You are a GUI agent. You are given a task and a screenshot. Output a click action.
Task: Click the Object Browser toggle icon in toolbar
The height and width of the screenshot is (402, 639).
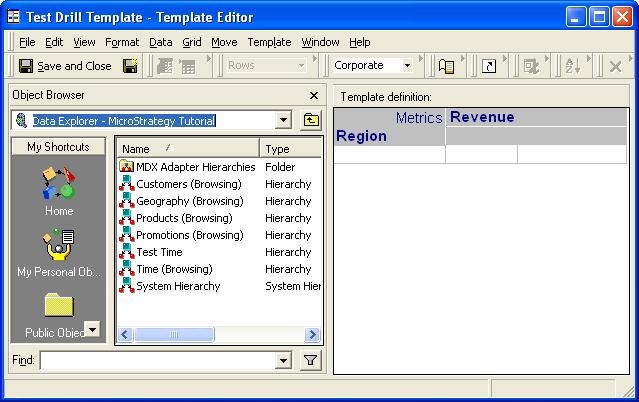[447, 66]
